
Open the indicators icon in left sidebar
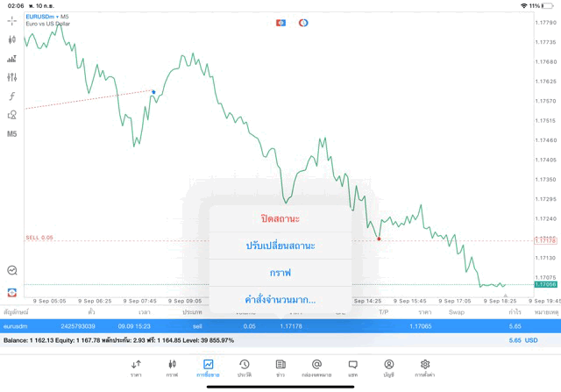click(12, 59)
